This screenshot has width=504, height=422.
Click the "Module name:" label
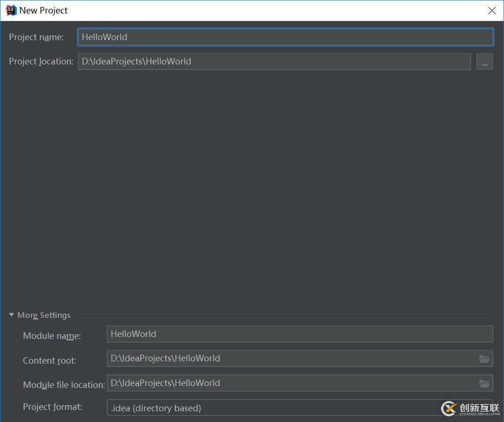pos(52,336)
